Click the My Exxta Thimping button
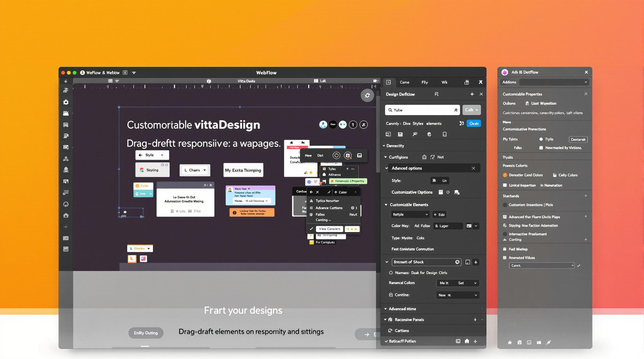 tap(243, 170)
